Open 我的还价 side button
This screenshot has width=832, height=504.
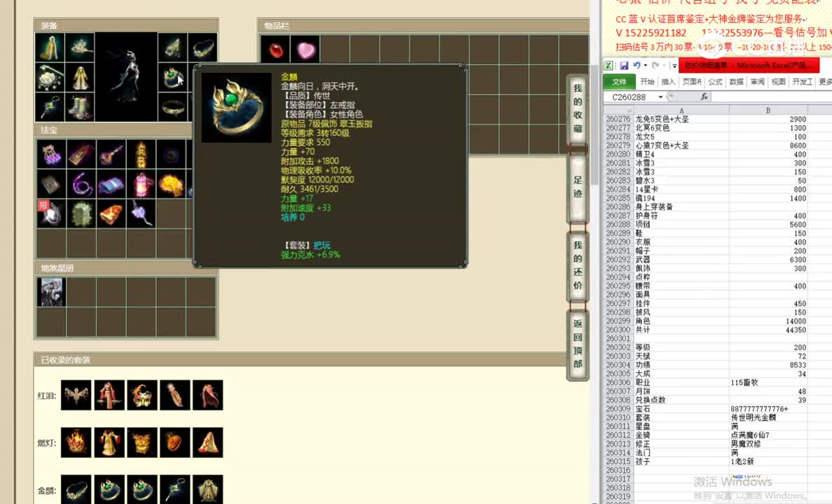pos(577,265)
